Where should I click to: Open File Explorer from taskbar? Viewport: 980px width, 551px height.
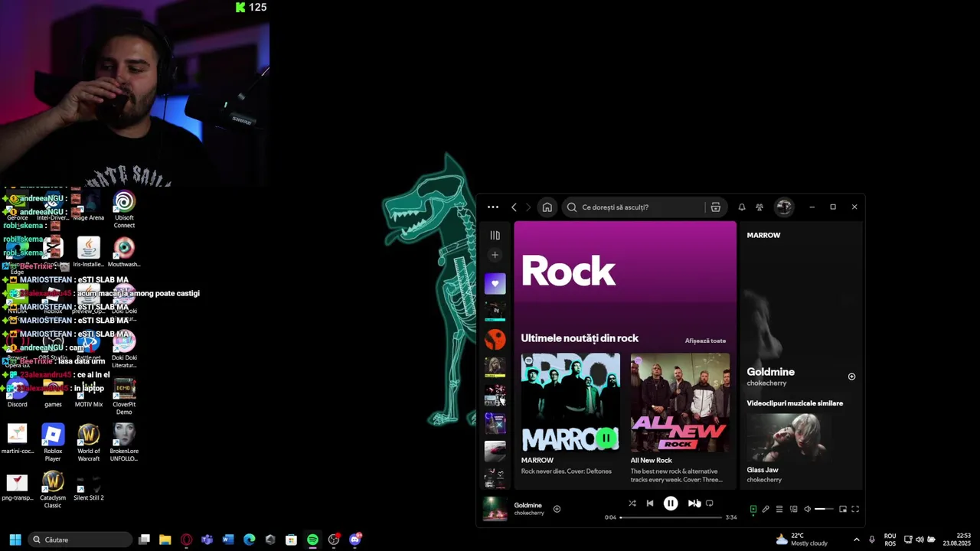pyautogui.click(x=165, y=540)
